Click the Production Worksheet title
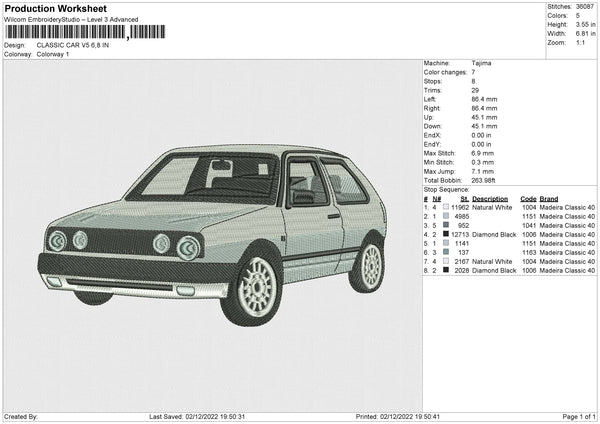 tap(50, 8)
